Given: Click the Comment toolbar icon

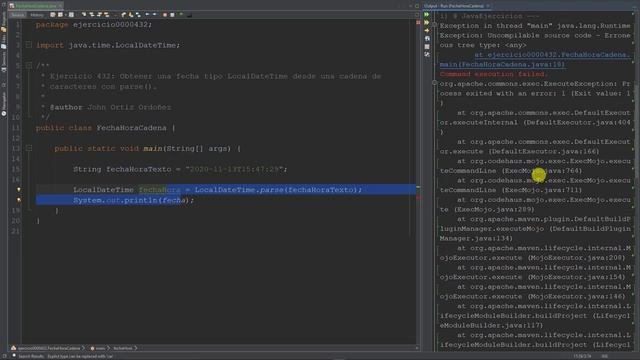Looking at the screenshot, I should (x=182, y=15).
